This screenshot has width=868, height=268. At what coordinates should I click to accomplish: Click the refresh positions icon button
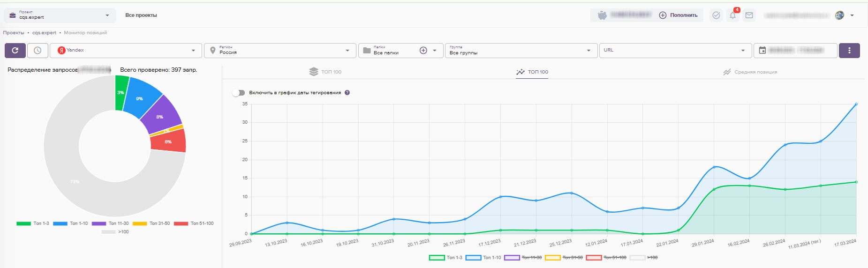point(15,51)
